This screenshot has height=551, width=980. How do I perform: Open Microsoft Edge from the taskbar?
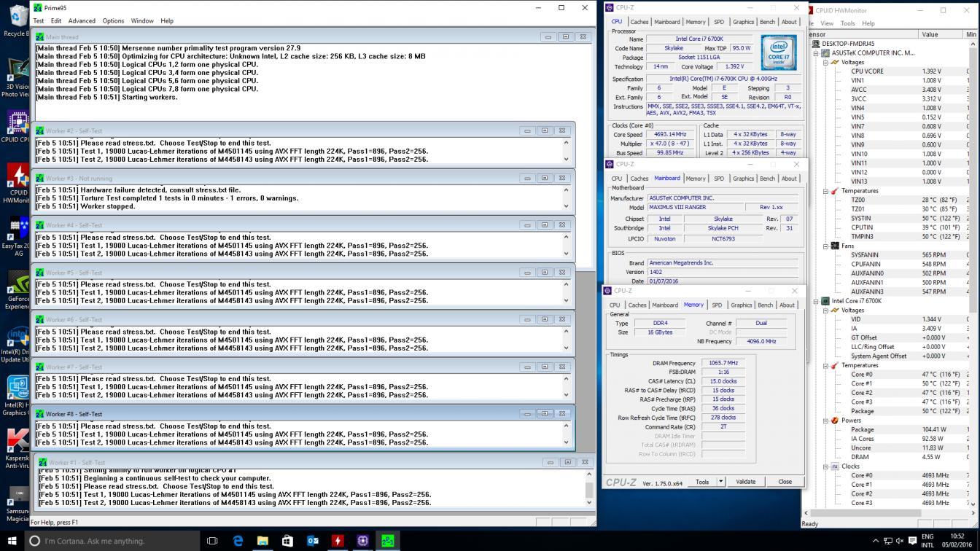click(x=238, y=541)
